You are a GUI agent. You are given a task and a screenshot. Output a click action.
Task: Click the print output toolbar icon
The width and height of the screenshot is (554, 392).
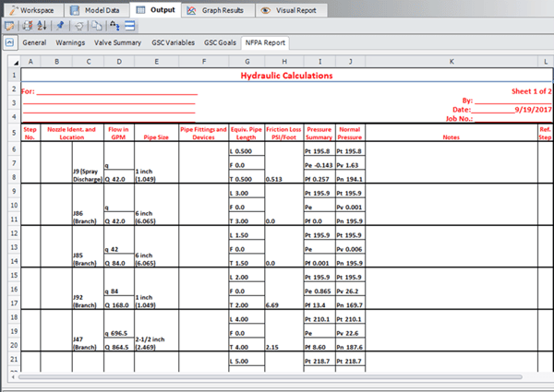[x=27, y=26]
